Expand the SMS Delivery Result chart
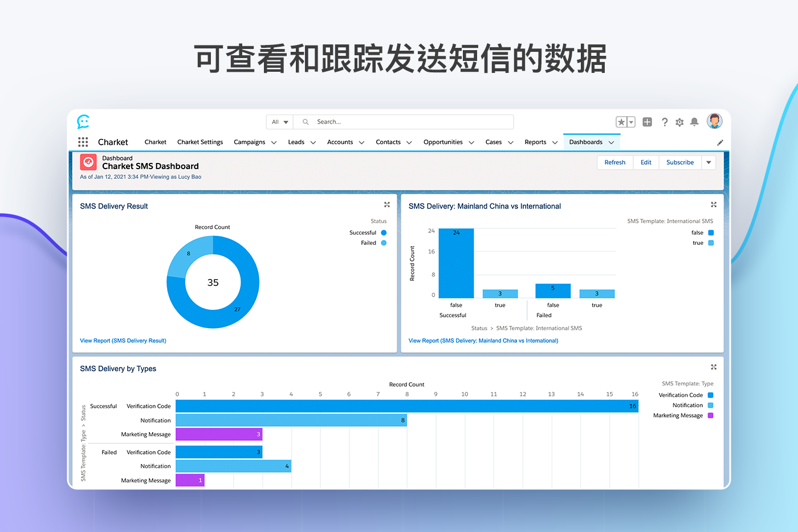Image resolution: width=798 pixels, height=532 pixels. coord(387,204)
